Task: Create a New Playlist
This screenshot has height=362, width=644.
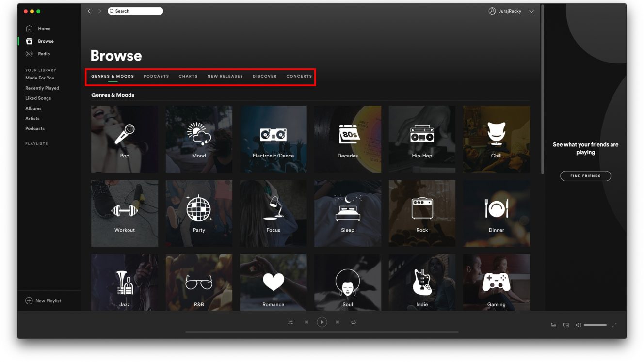Action: [x=43, y=301]
